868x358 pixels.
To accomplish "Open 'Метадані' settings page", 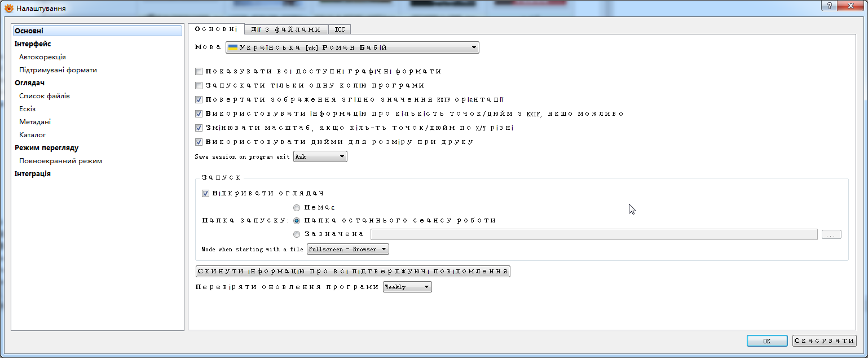I will click(x=35, y=122).
